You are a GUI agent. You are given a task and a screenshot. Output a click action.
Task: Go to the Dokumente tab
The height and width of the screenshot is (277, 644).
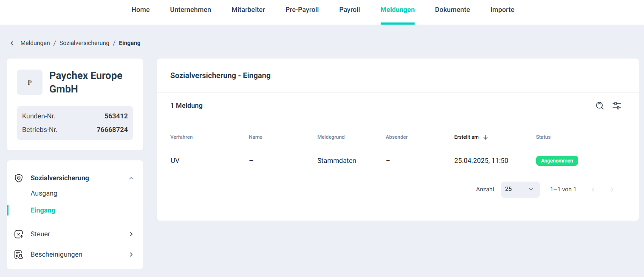[x=452, y=10]
